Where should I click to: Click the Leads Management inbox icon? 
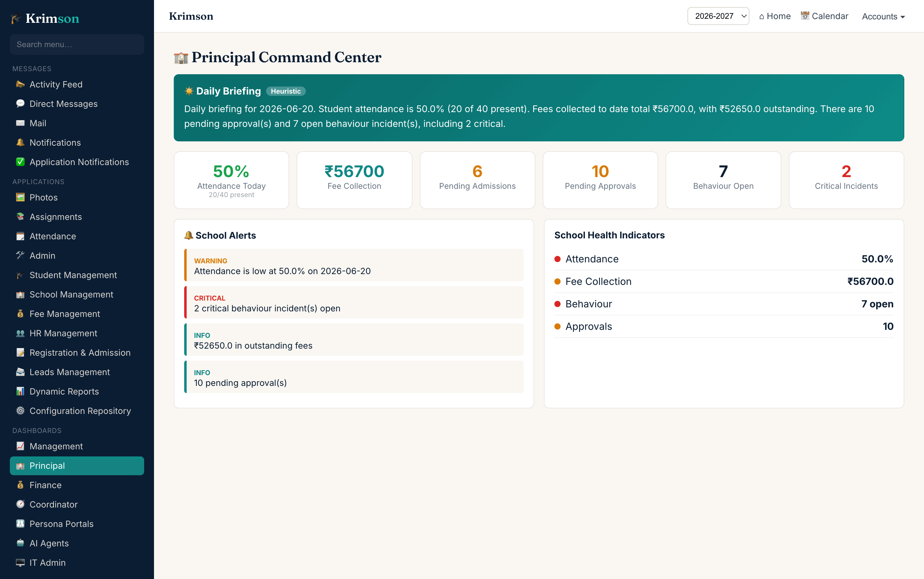[x=20, y=372]
